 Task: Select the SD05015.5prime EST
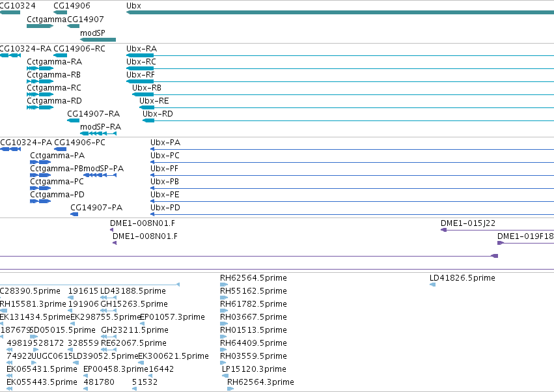click(x=34, y=337)
